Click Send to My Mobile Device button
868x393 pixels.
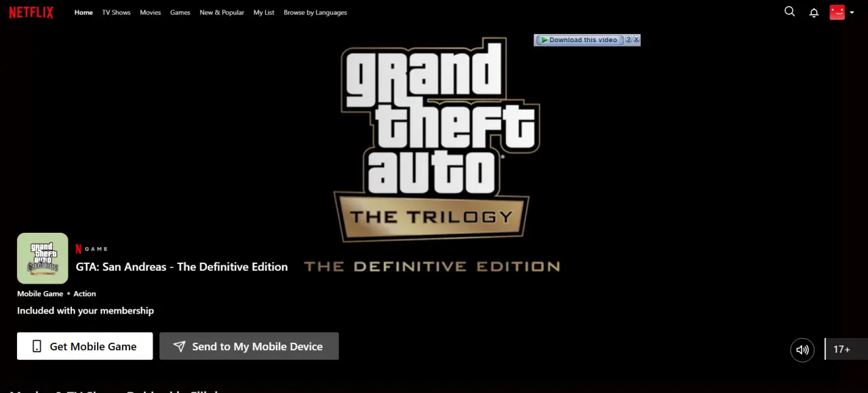point(249,346)
